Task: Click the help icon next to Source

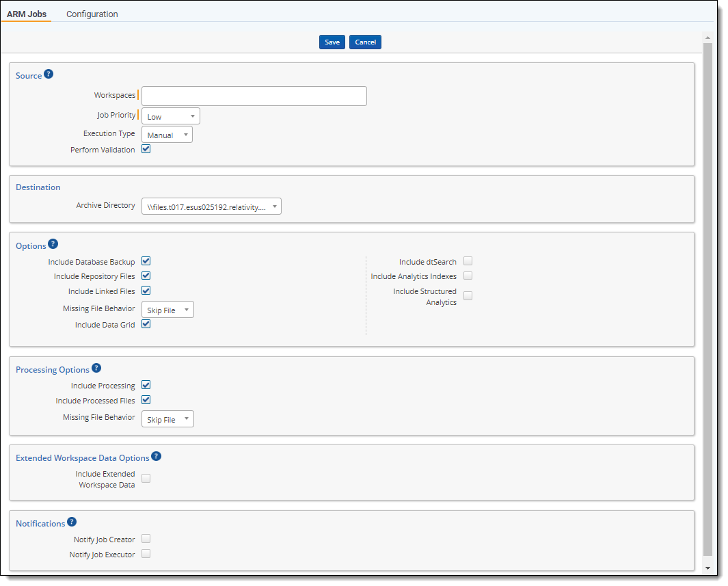Action: (x=49, y=75)
